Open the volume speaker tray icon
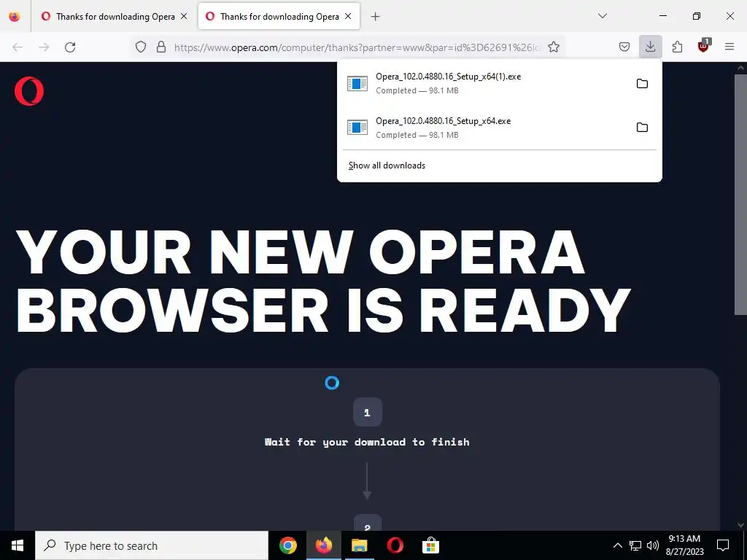This screenshot has width=747, height=560. (x=653, y=545)
